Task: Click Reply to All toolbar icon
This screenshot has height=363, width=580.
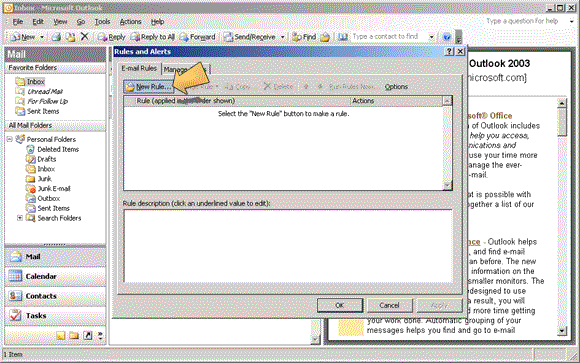Action: [152, 37]
